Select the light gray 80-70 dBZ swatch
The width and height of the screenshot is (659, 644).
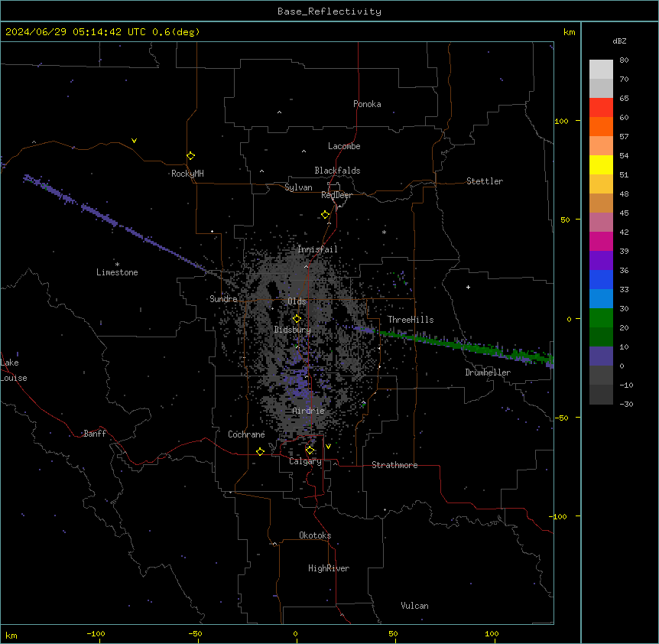tap(601, 70)
